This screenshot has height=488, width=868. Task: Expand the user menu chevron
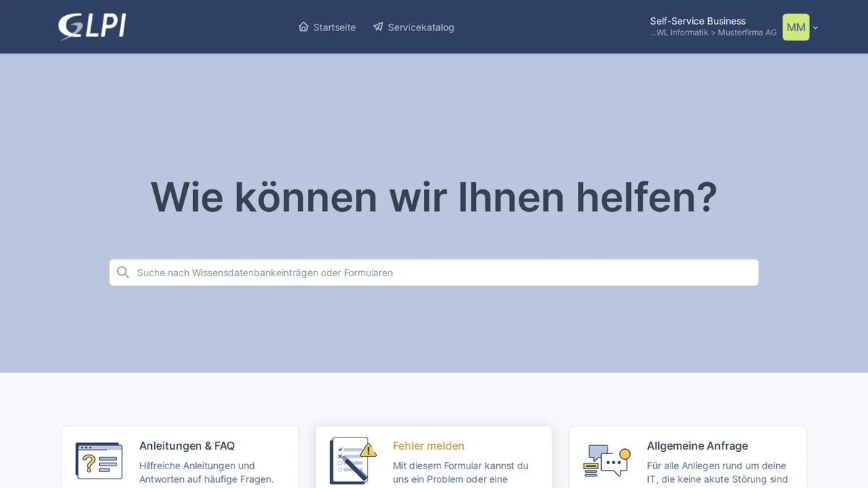pyautogui.click(x=816, y=27)
